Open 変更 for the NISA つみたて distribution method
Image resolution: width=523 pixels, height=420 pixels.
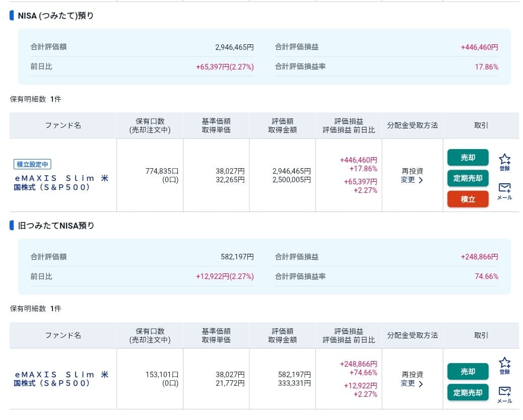click(x=412, y=180)
